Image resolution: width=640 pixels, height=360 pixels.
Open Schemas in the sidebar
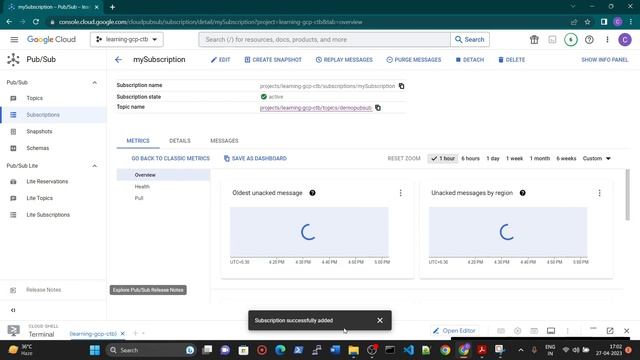[x=53, y=148]
